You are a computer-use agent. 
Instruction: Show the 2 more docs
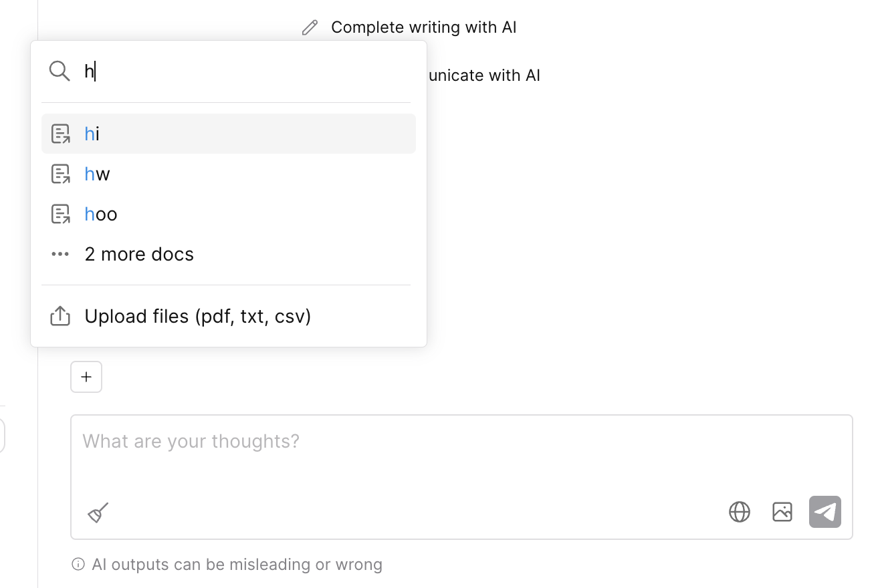[139, 255]
